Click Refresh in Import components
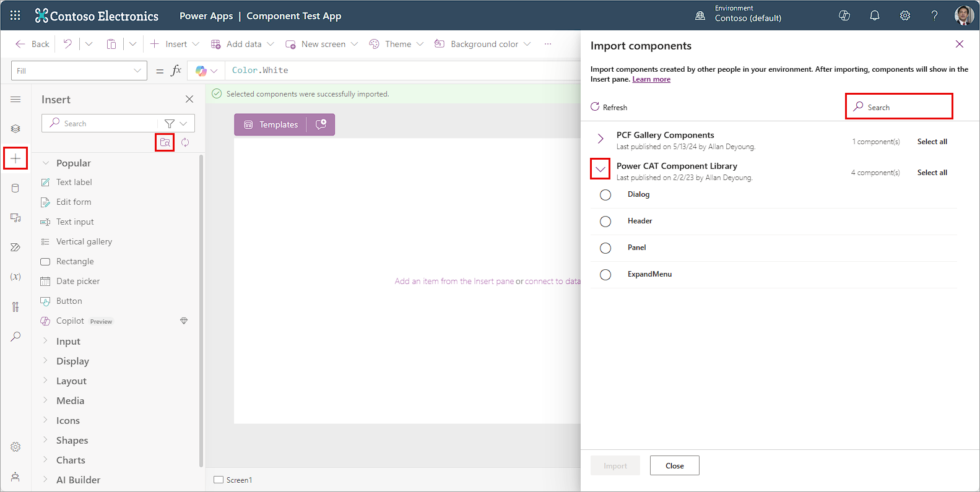980x492 pixels. click(x=609, y=107)
